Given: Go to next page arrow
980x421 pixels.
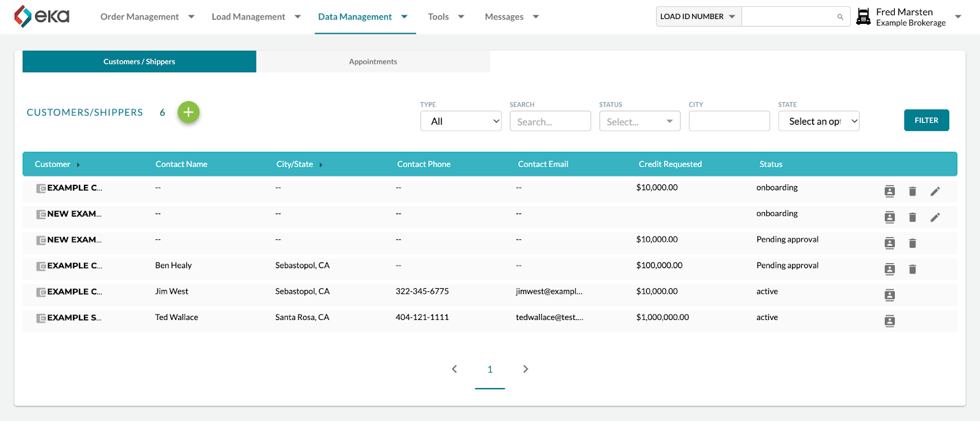Looking at the screenshot, I should click(x=526, y=369).
